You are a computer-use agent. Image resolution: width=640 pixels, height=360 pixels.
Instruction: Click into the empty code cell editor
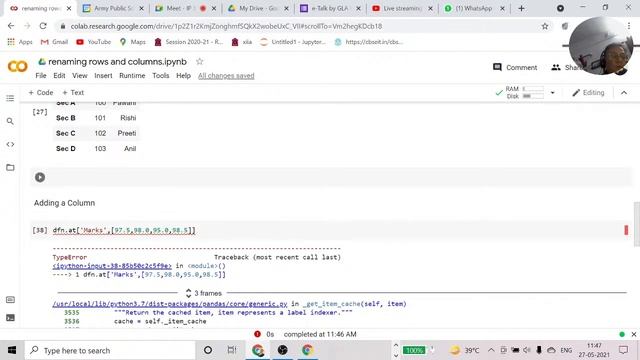pyautogui.click(x=339, y=177)
